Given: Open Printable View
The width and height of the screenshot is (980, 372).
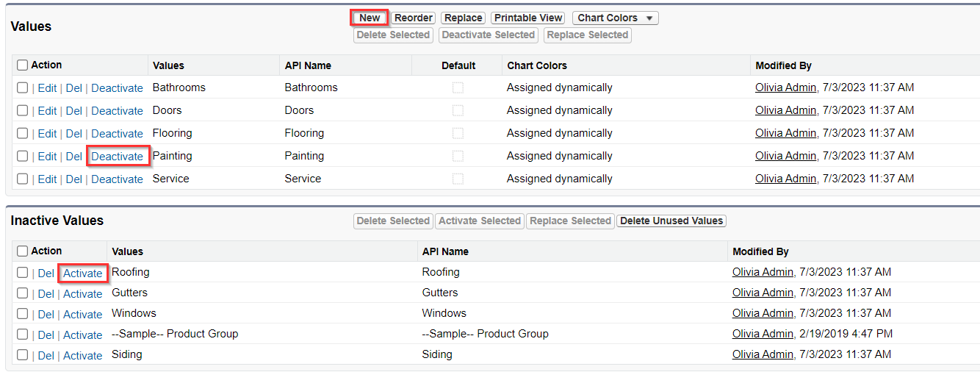Looking at the screenshot, I should [x=528, y=18].
